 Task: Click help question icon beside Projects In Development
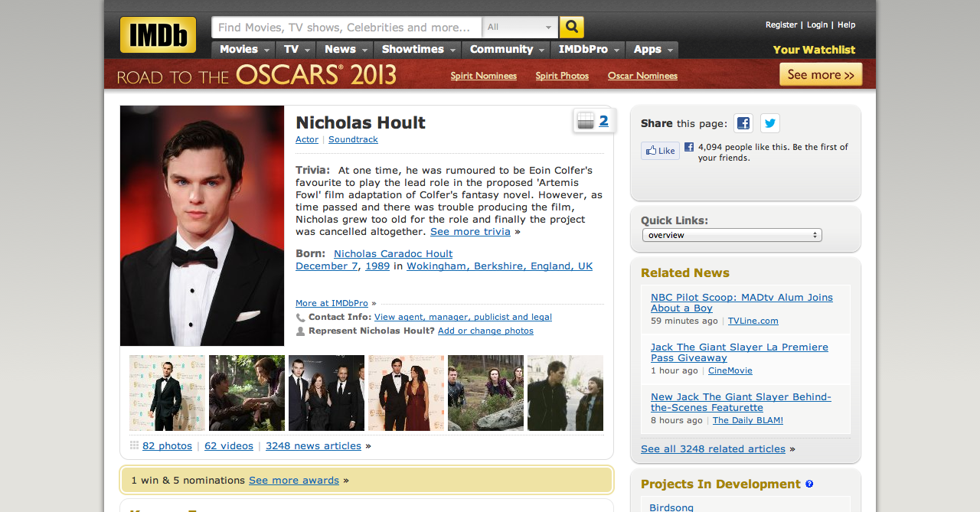(x=809, y=484)
